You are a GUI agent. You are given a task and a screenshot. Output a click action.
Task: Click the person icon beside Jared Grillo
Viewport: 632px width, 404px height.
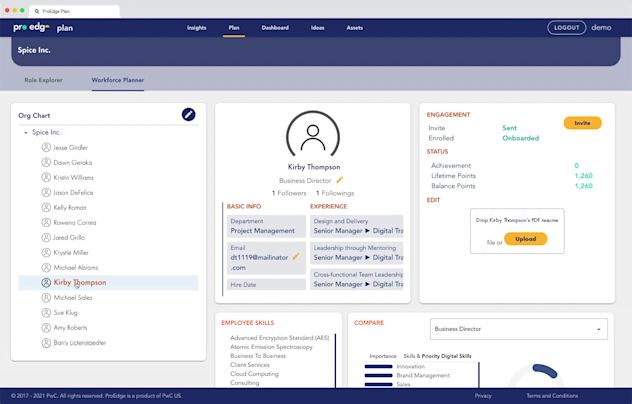pyautogui.click(x=46, y=237)
